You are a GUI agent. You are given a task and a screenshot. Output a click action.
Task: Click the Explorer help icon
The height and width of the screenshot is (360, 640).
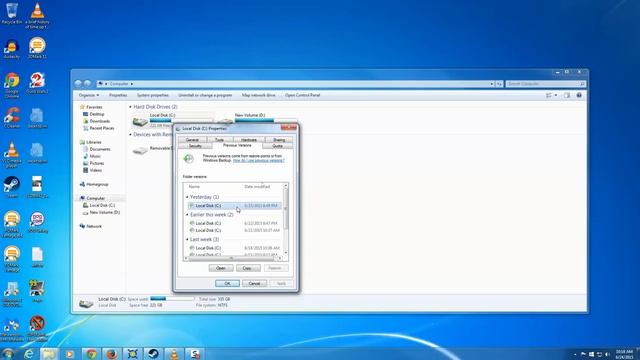coord(579,95)
